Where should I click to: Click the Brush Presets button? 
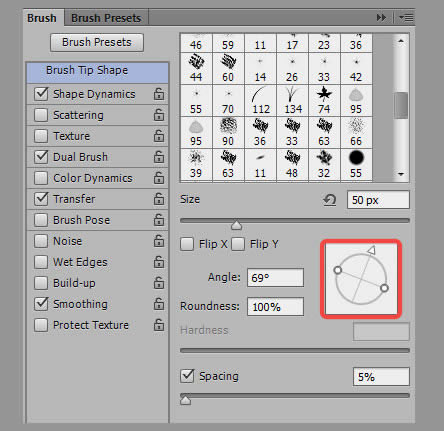click(97, 42)
